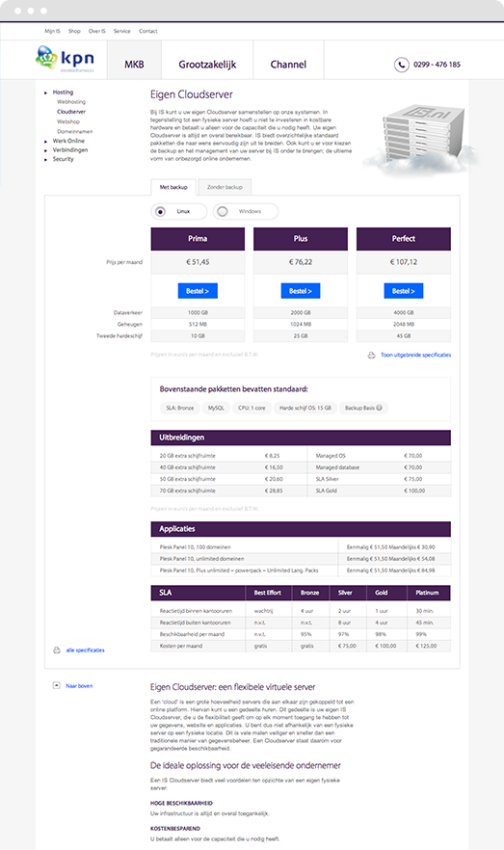Click the € 107,12 price
504x850 pixels.
click(x=404, y=262)
